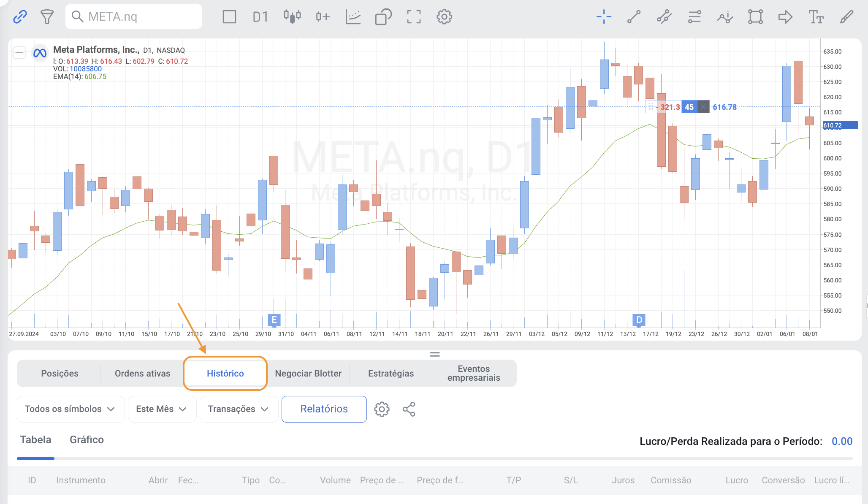This screenshot has height=504, width=868.
Task: Expand the Todos os símbolos dropdown
Action: tap(70, 409)
